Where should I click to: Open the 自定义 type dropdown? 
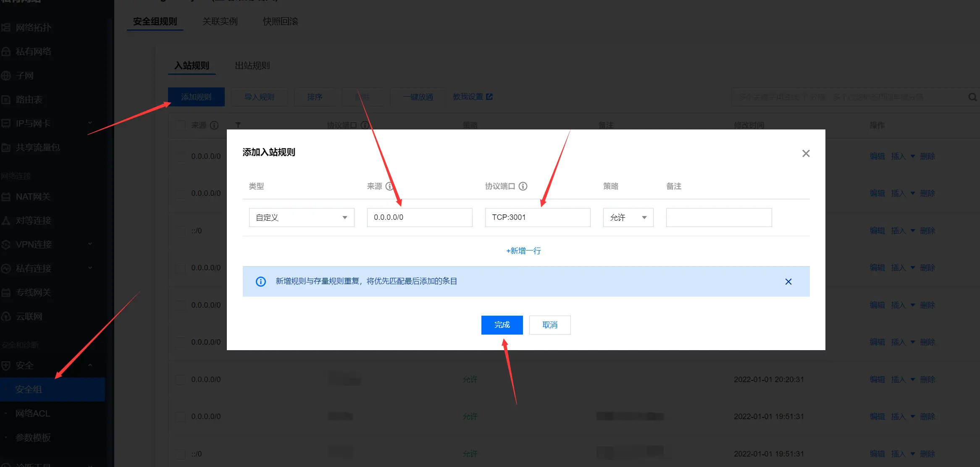(x=301, y=217)
